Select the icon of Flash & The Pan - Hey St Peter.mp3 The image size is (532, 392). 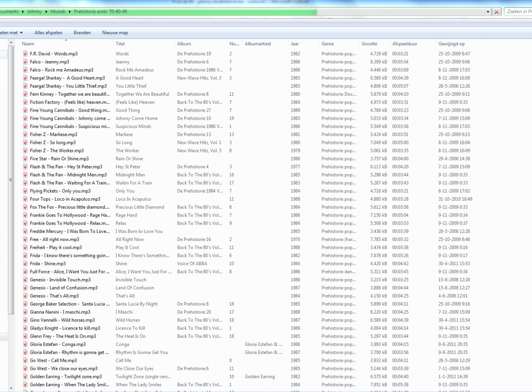pos(26,167)
